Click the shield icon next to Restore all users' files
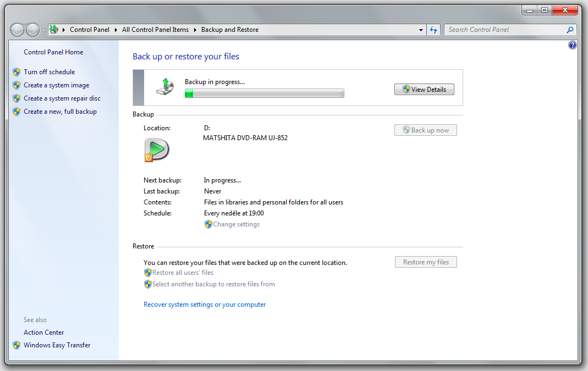The image size is (588, 371). (x=148, y=273)
